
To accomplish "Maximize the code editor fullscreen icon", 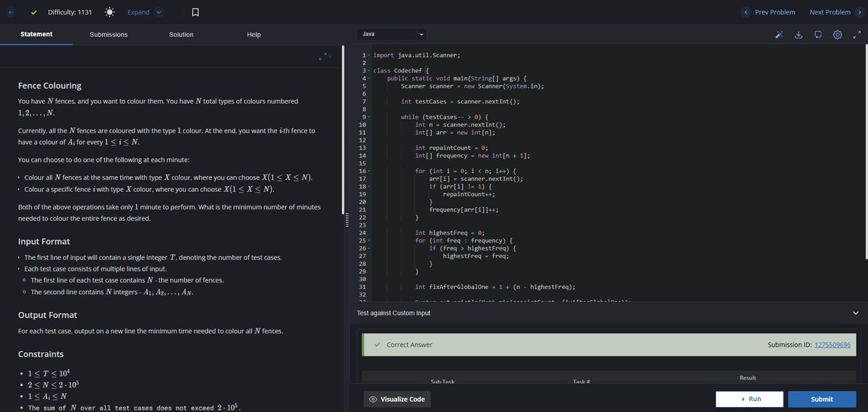I will click(856, 34).
